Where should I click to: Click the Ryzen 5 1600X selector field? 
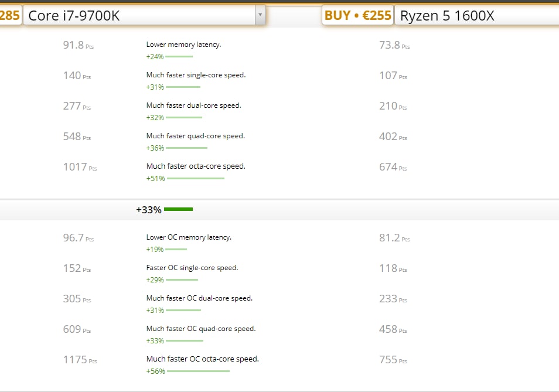click(x=476, y=15)
